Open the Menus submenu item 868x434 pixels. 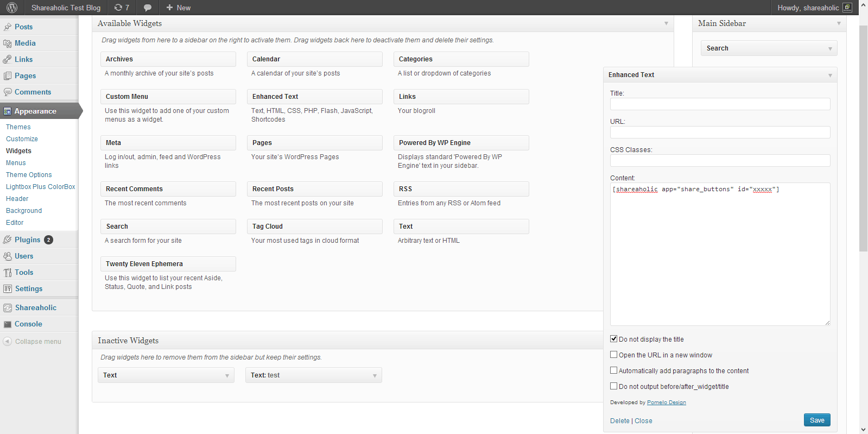coord(16,163)
